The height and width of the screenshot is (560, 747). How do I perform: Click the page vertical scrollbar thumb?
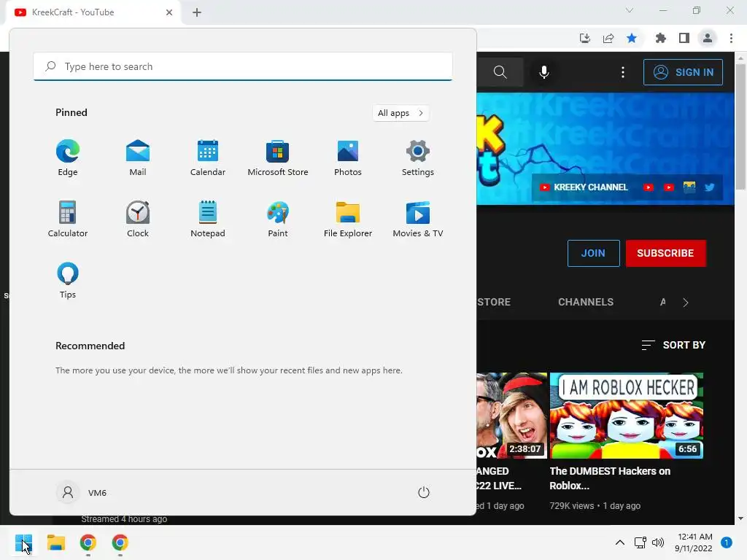coord(740,126)
